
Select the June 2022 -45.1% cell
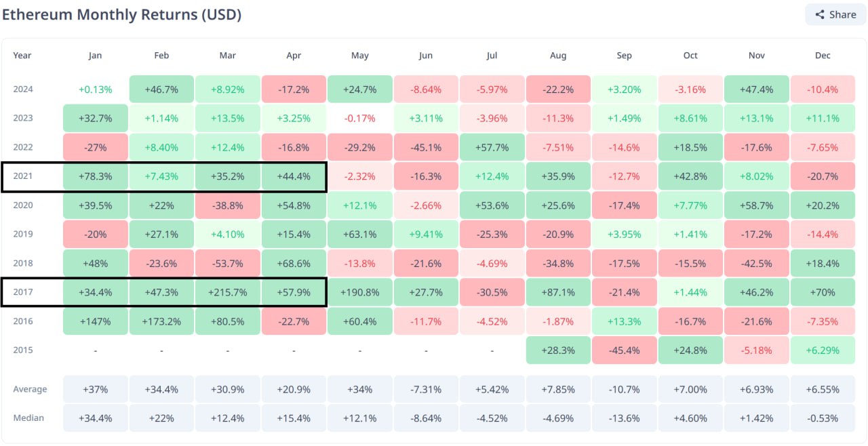pos(426,146)
